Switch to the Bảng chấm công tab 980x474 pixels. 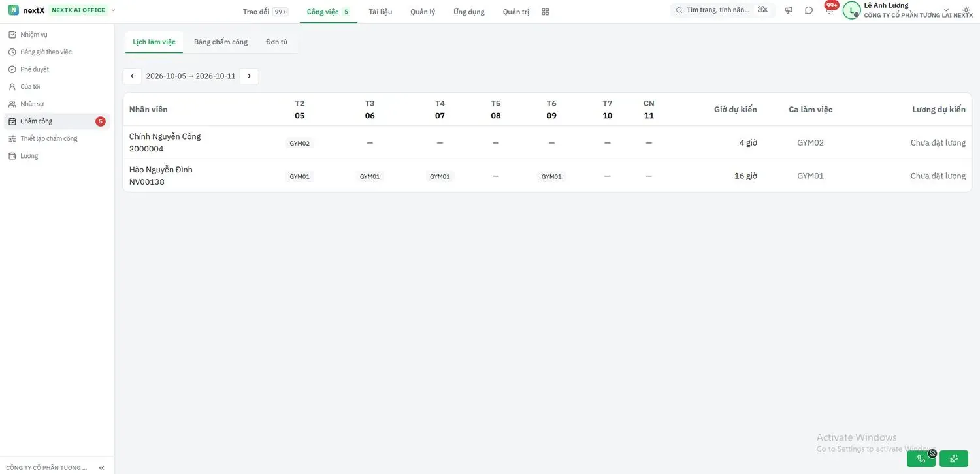221,42
